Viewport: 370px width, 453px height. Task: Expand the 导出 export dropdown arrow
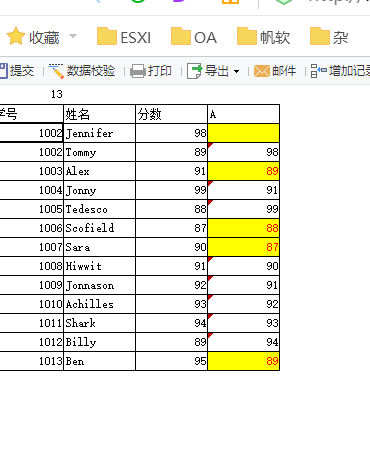click(x=236, y=71)
